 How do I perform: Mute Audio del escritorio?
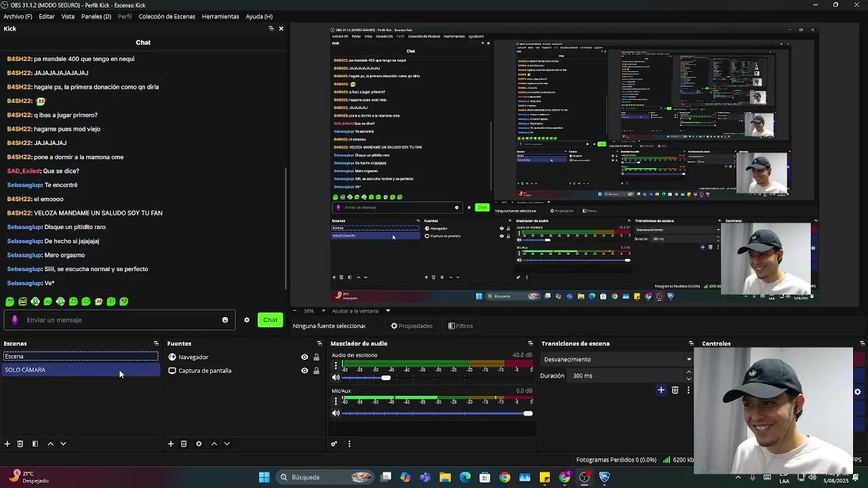click(x=336, y=378)
